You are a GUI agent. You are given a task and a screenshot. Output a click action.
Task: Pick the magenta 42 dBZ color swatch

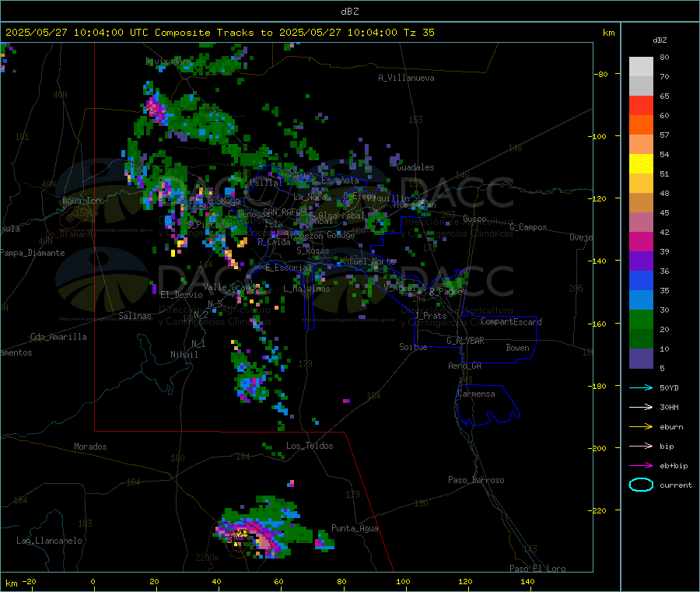641,241
